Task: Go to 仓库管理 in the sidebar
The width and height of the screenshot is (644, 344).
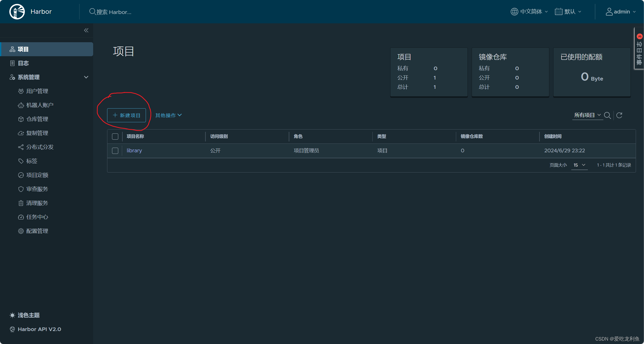Action: pos(37,119)
